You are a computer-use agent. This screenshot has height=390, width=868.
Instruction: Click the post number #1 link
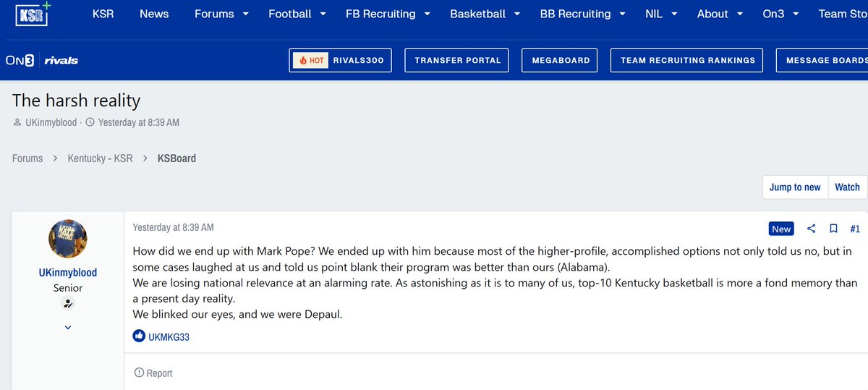[855, 229]
